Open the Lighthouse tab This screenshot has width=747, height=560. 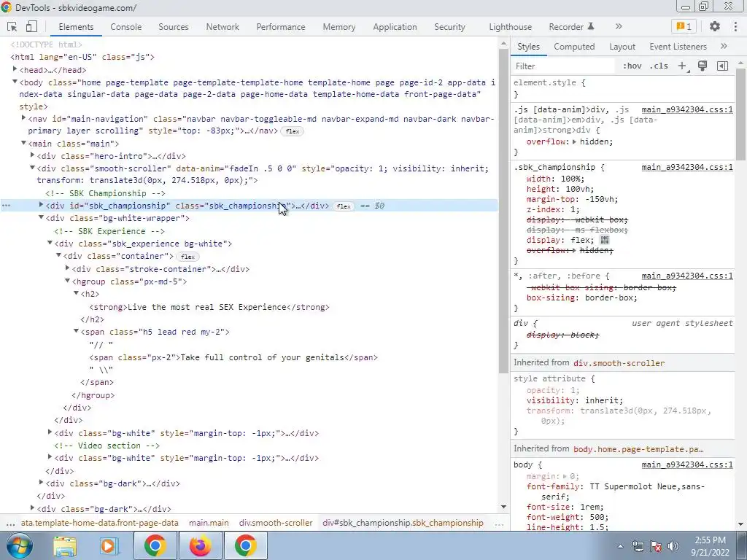pyautogui.click(x=510, y=27)
